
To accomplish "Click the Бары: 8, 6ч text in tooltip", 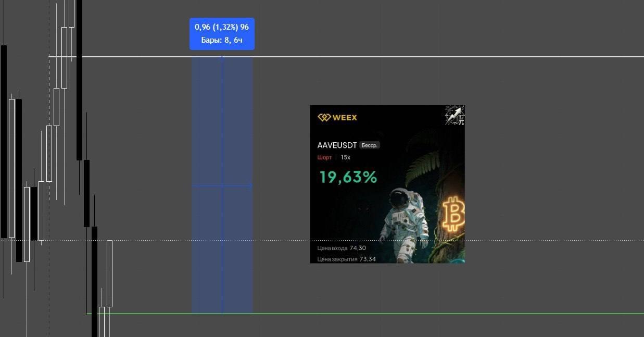I will (222, 40).
